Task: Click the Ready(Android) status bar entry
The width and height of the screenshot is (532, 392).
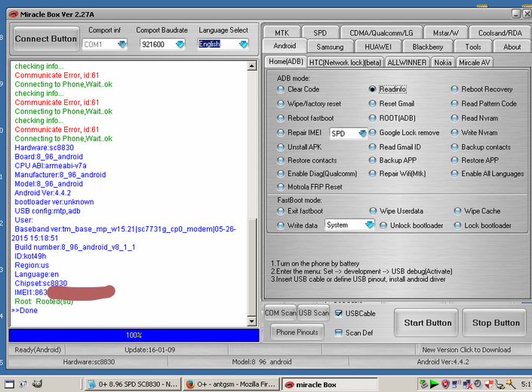Action: tap(38, 350)
